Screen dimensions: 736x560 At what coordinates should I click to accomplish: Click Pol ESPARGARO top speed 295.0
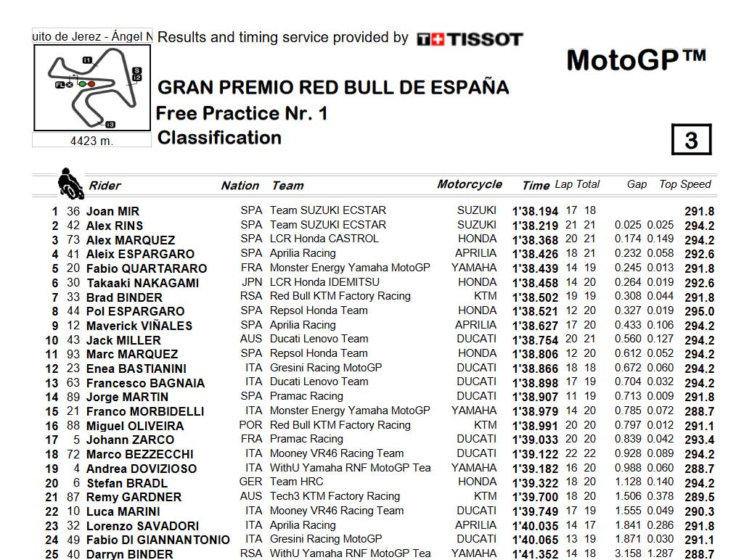coord(700,311)
